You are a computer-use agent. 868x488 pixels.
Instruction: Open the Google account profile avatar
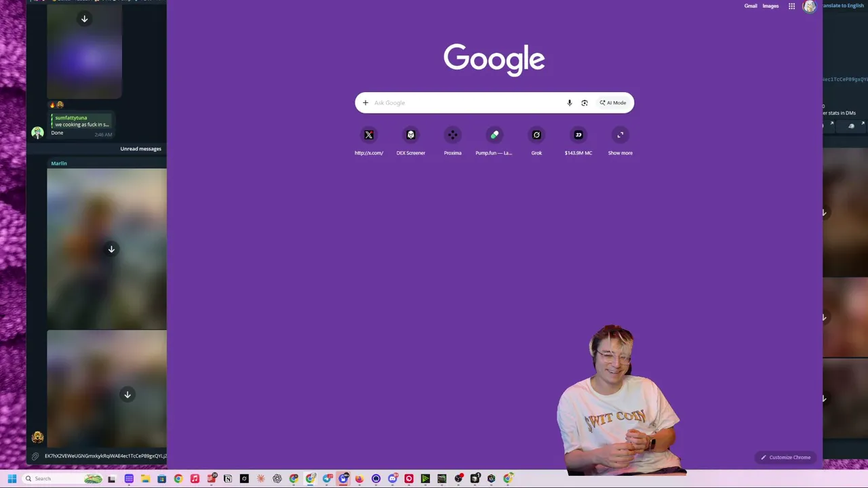(x=809, y=6)
